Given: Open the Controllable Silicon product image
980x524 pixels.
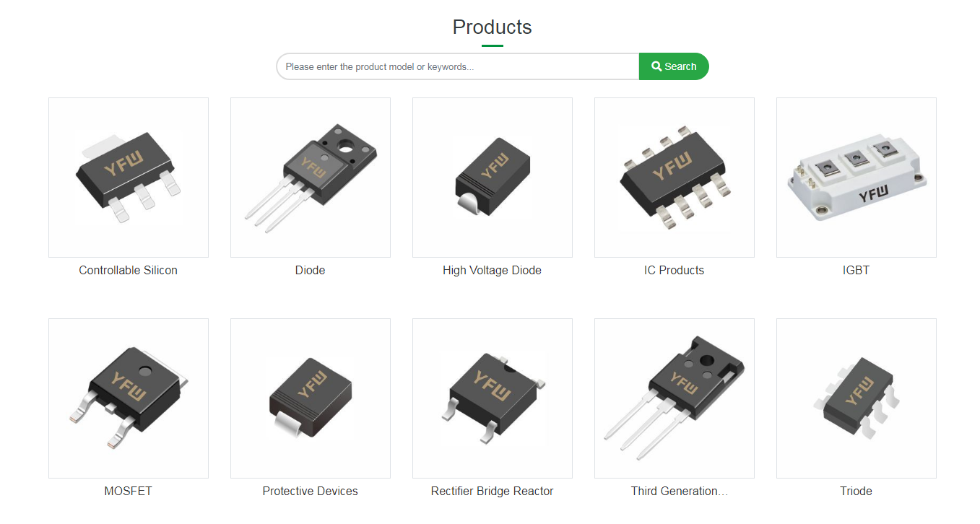Looking at the screenshot, I should [129, 178].
